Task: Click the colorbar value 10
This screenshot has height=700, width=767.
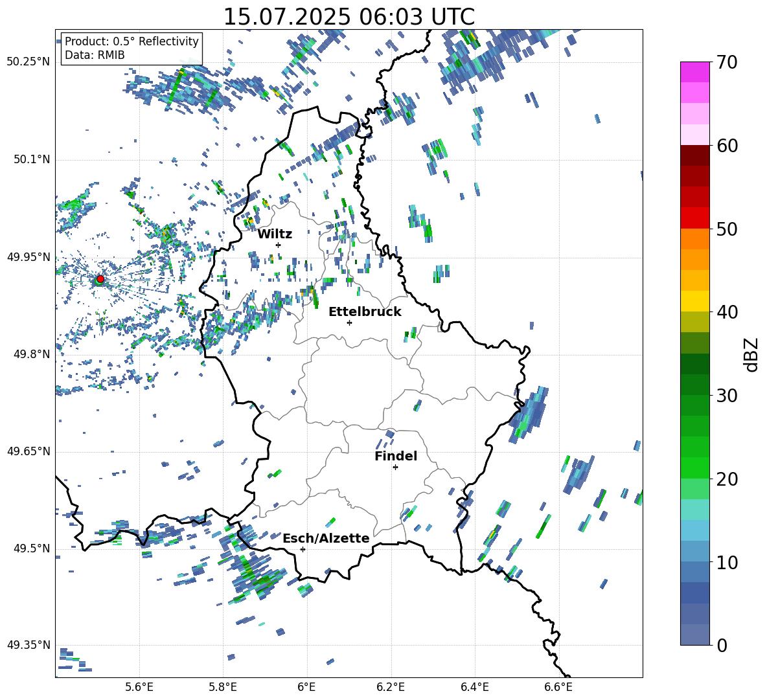Action: pyautogui.click(x=727, y=562)
